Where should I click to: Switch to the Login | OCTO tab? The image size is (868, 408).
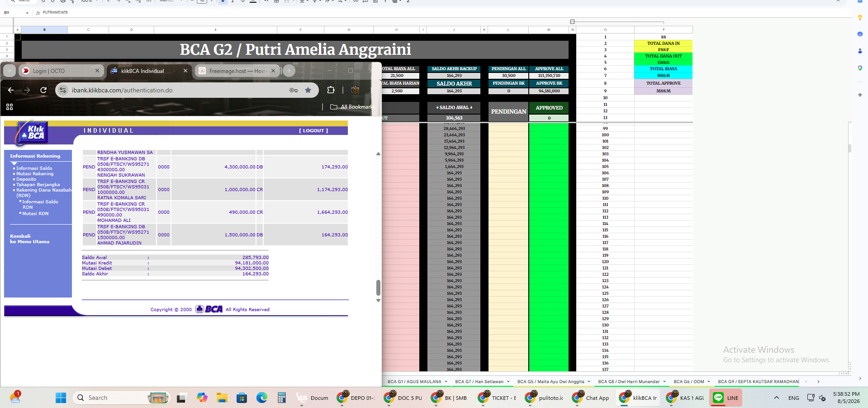pyautogui.click(x=61, y=71)
